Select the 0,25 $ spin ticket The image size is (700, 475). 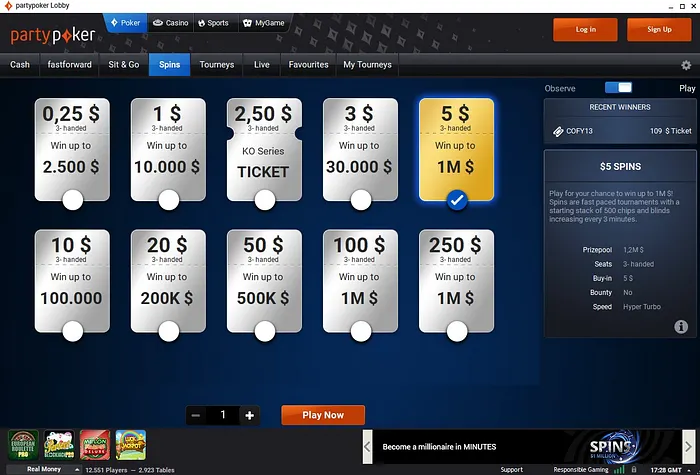pyautogui.click(x=72, y=150)
